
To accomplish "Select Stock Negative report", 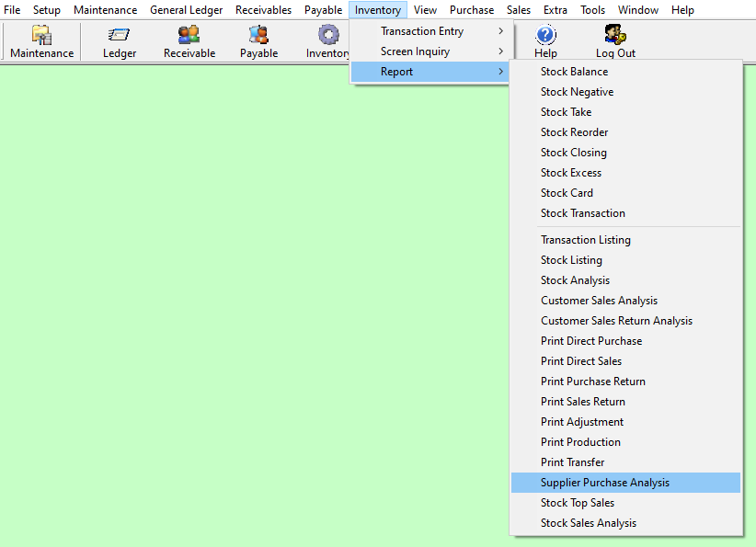I will (x=625, y=92).
